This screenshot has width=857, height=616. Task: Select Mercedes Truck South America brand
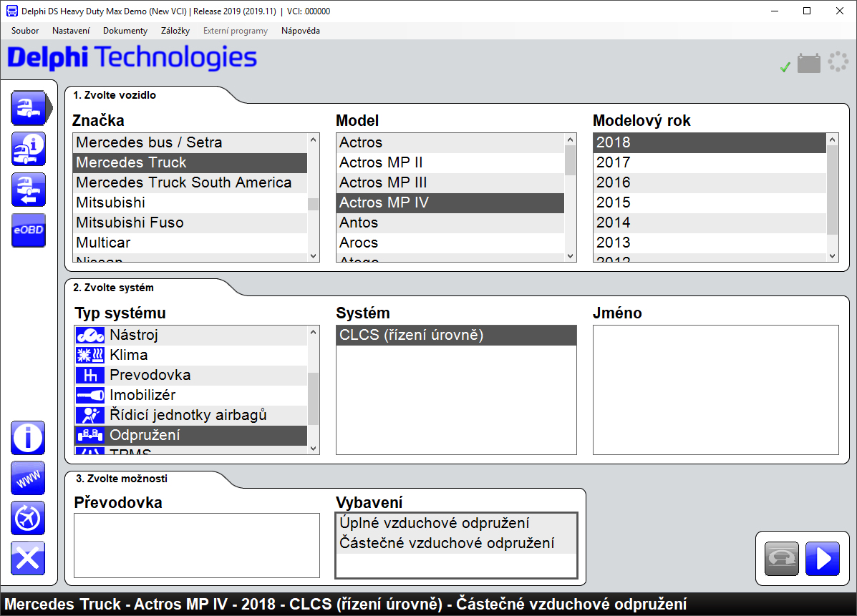point(190,183)
